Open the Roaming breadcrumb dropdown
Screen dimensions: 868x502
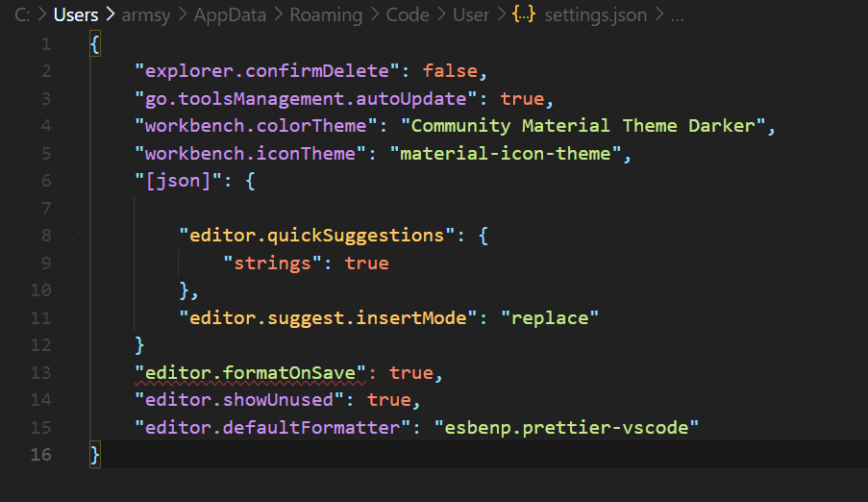coord(325,15)
